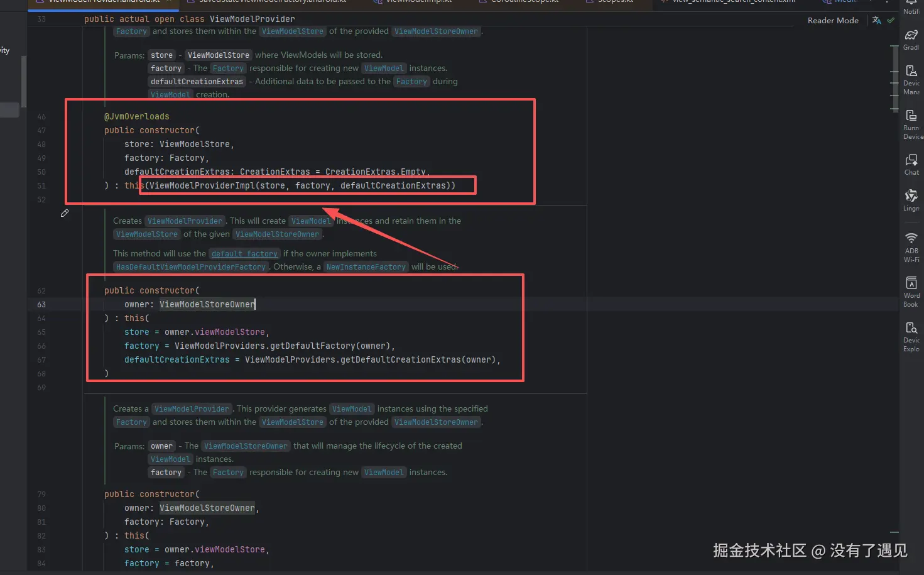Open the Lingma plugin panel
The image size is (924, 575).
point(911,200)
